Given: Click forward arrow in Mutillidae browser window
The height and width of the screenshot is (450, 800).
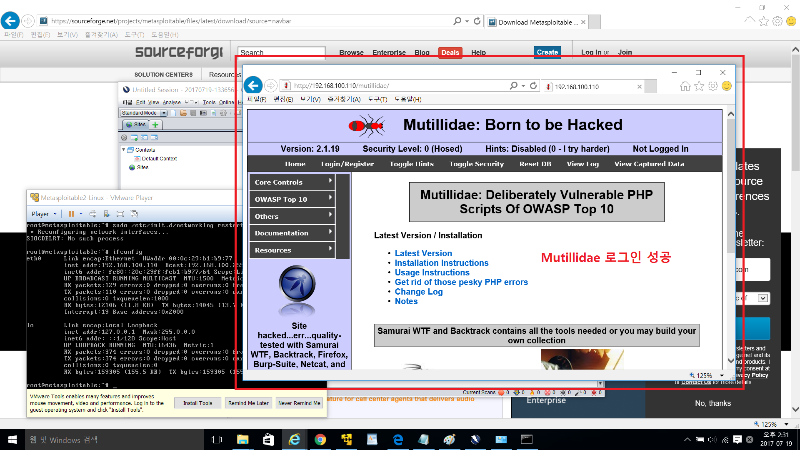Looking at the screenshot, I should tap(271, 86).
